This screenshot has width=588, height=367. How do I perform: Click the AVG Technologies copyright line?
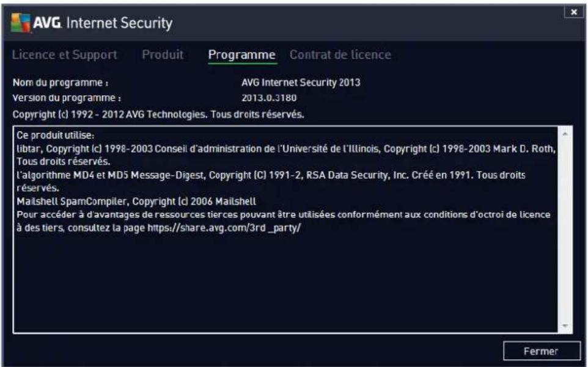click(x=158, y=114)
